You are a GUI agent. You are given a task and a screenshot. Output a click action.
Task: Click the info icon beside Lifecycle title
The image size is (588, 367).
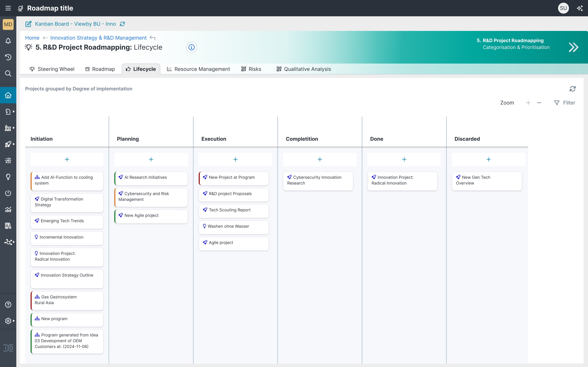click(191, 47)
